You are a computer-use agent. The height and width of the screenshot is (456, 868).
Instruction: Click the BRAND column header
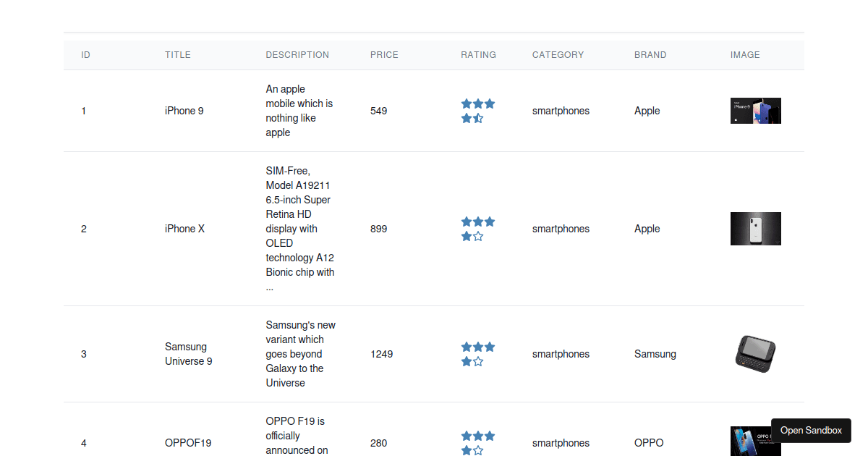tap(650, 54)
